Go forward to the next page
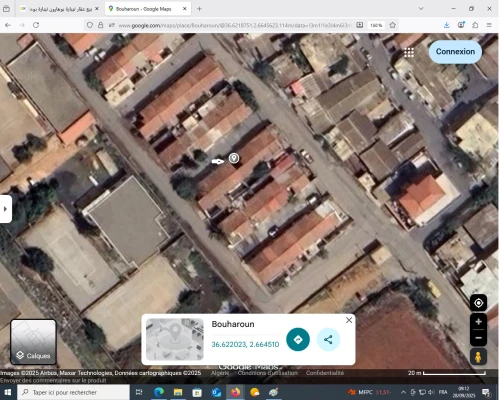 (22, 25)
